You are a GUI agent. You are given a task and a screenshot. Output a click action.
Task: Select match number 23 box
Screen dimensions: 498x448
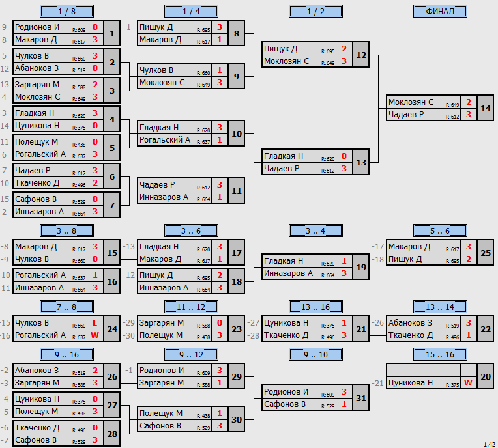(x=237, y=329)
